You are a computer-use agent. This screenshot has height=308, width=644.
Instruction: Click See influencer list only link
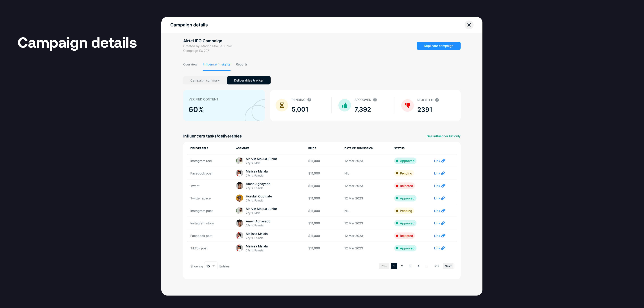coord(444,136)
